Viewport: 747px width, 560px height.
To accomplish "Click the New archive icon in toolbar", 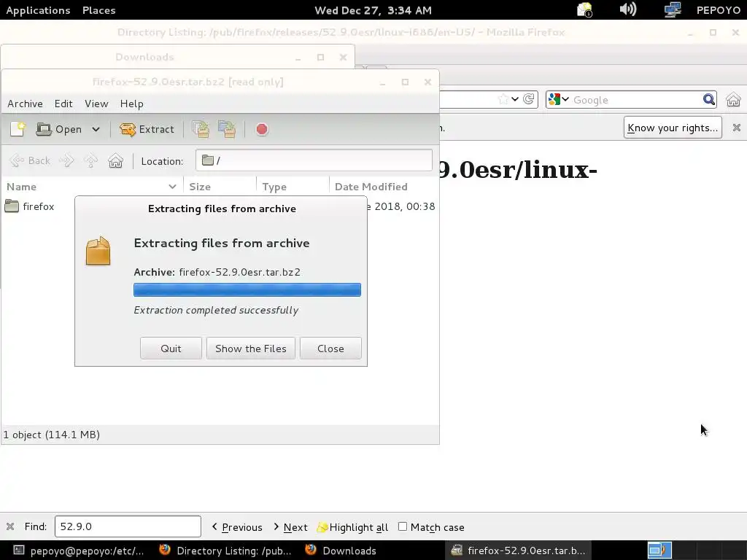I will (x=18, y=129).
